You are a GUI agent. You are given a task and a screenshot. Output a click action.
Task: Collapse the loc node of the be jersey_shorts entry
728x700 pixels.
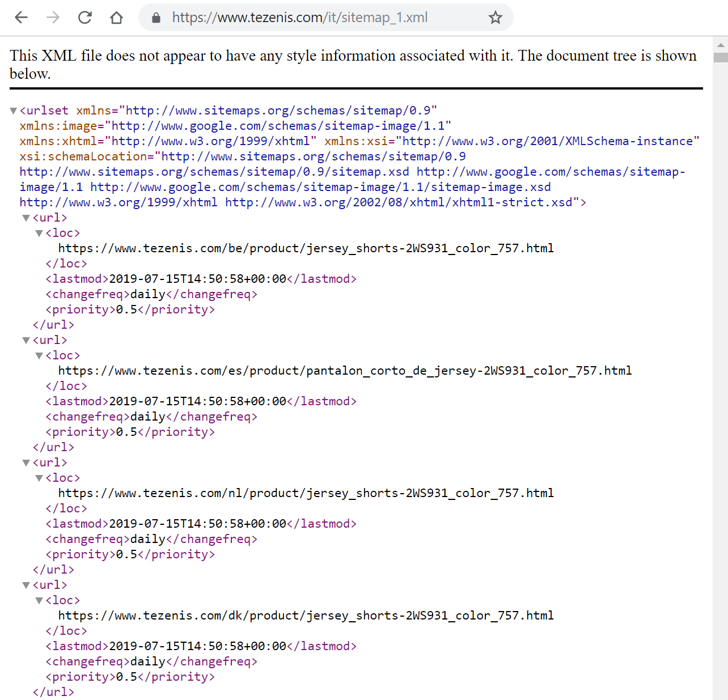39,234
